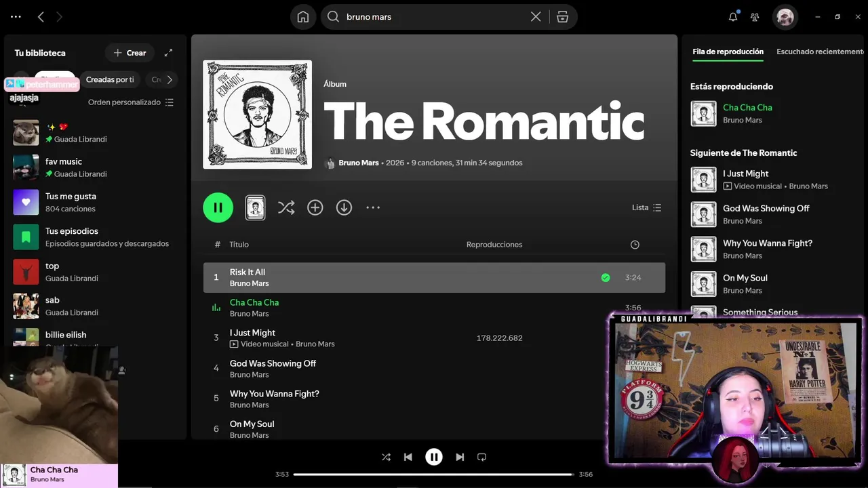Viewport: 868px width, 488px height.
Task: Open the Orden personalizado sort menu
Action: click(x=131, y=102)
